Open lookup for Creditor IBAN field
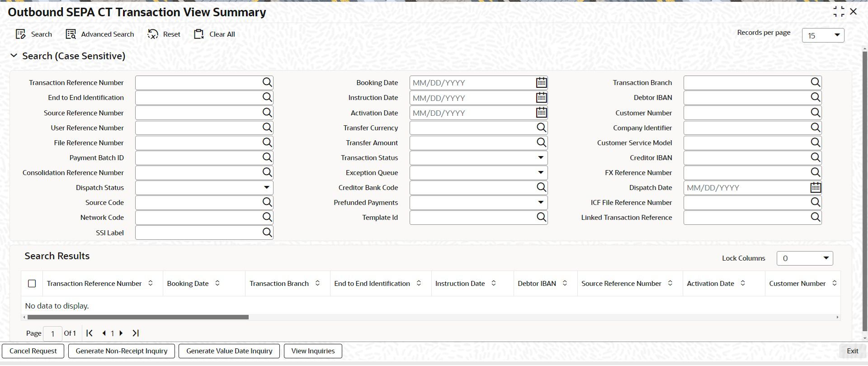The image size is (868, 366). [815, 157]
